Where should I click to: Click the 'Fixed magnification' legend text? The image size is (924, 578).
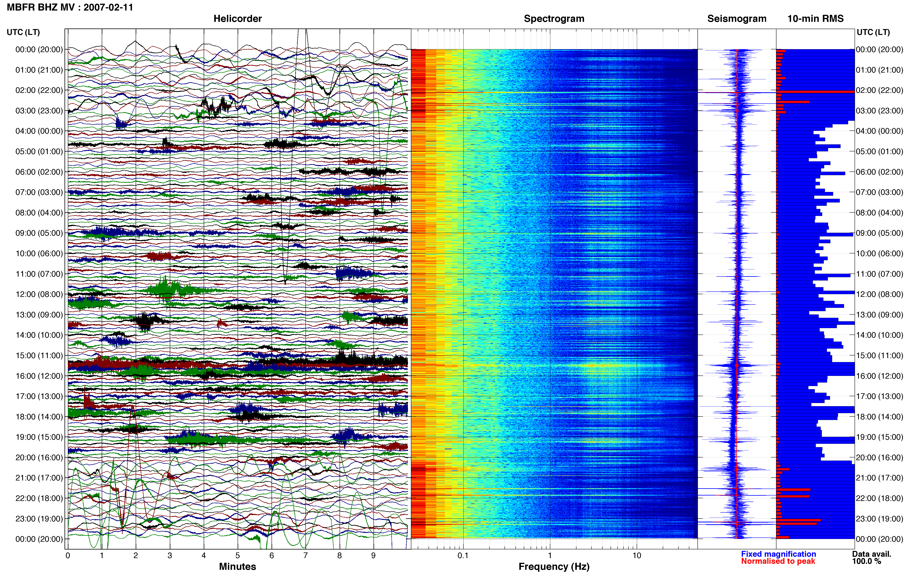pyautogui.click(x=778, y=554)
